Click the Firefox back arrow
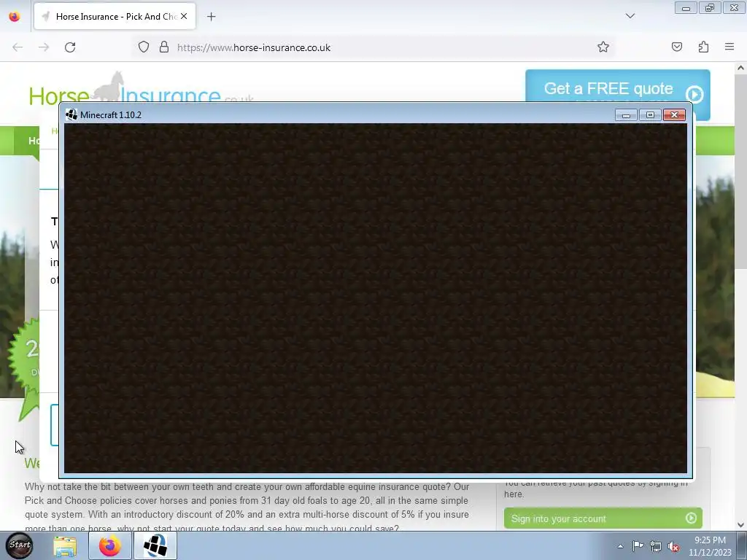 tap(18, 47)
